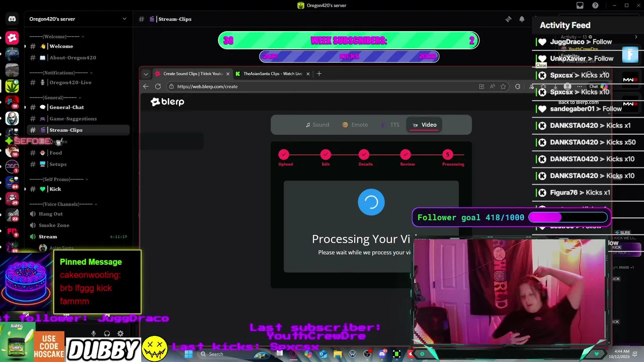The width and height of the screenshot is (644, 362).
Task: Add this page to favorites star
Action: [503, 86]
